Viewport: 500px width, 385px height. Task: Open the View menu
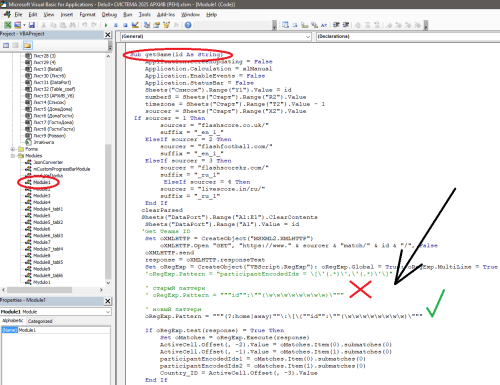pos(49,15)
